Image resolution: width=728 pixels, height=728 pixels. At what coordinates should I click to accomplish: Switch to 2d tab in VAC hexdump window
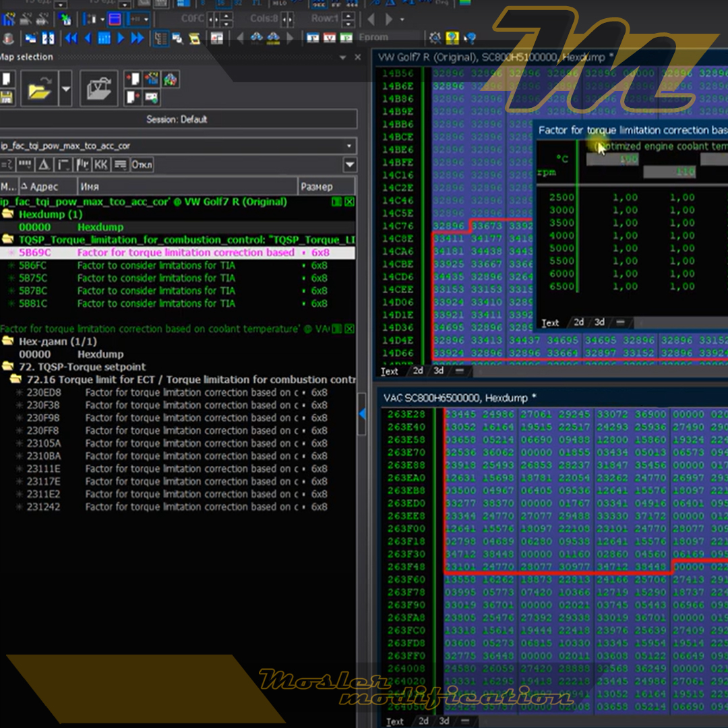click(x=423, y=721)
